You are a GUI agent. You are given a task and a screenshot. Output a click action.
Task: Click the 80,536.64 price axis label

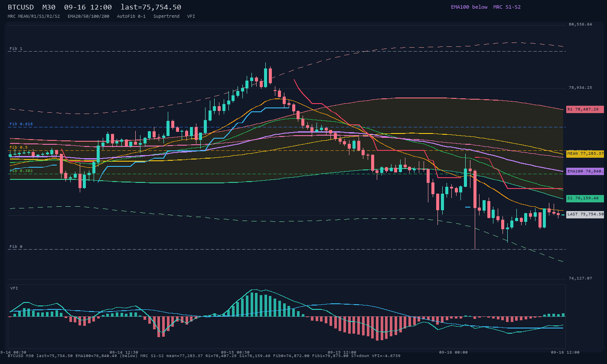click(x=580, y=24)
